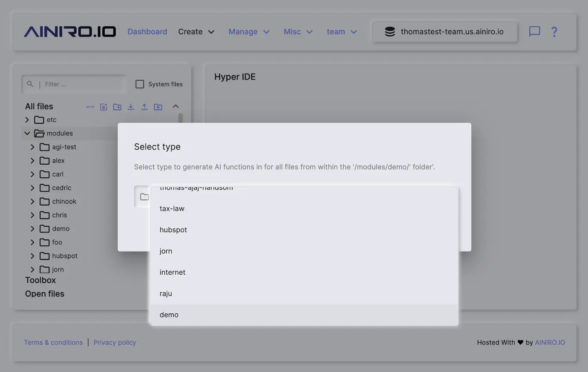Image resolution: width=588 pixels, height=372 pixels.
Task: Select the demo folder in tree
Action: click(54, 229)
